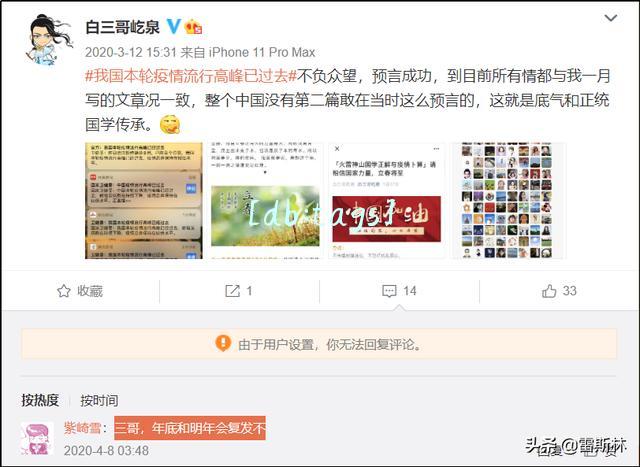The width and height of the screenshot is (640, 467).
Task: Click the blue verified V badge
Action: (x=173, y=27)
